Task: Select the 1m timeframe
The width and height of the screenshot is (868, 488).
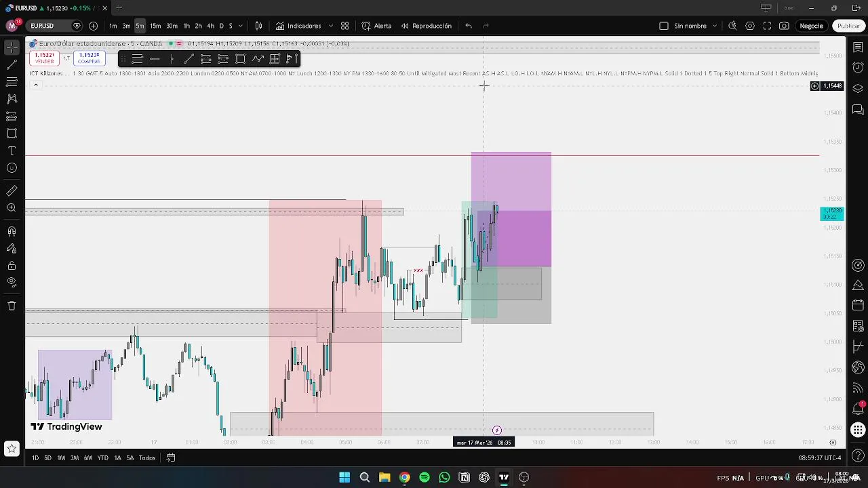Action: coord(113,26)
